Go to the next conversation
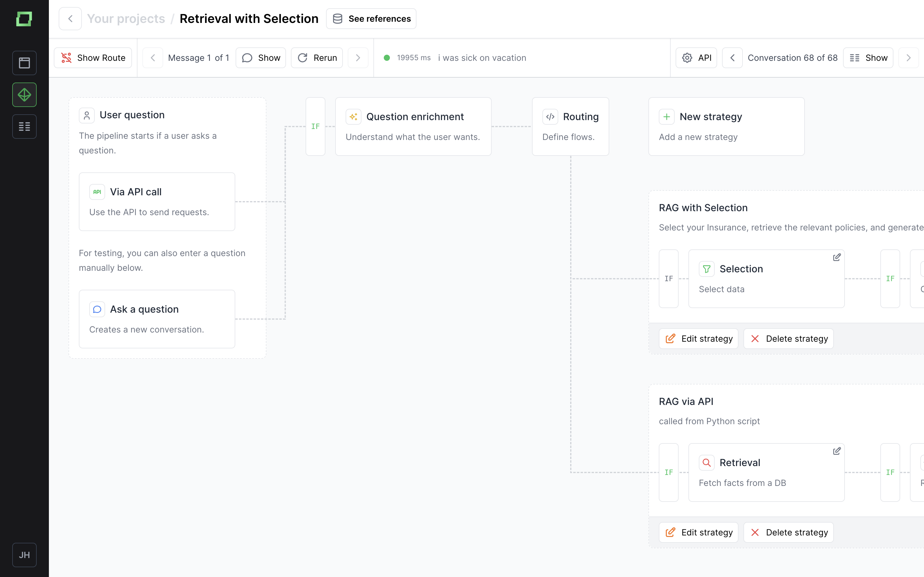The image size is (924, 577). click(909, 58)
